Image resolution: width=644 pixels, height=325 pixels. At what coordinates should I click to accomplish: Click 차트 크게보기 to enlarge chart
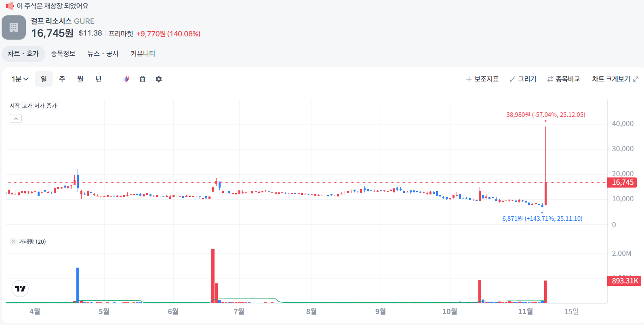(x=615, y=79)
